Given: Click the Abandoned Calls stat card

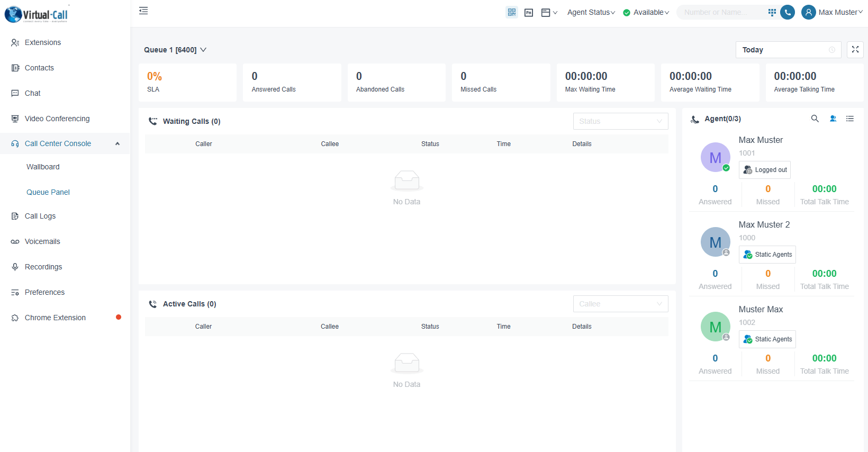Looking at the screenshot, I should click(x=396, y=83).
